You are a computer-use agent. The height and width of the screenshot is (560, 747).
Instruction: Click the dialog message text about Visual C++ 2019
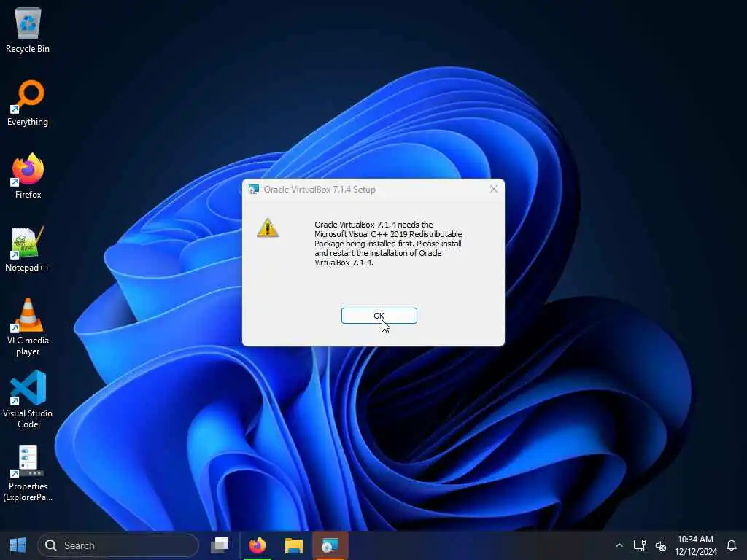[388, 244]
